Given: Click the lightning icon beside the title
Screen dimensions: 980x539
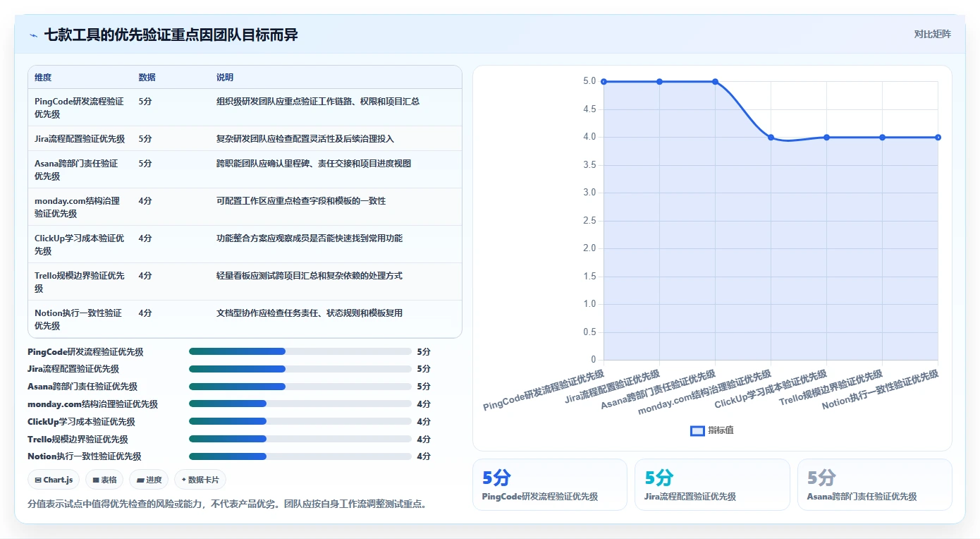Looking at the screenshot, I should pos(33,35).
